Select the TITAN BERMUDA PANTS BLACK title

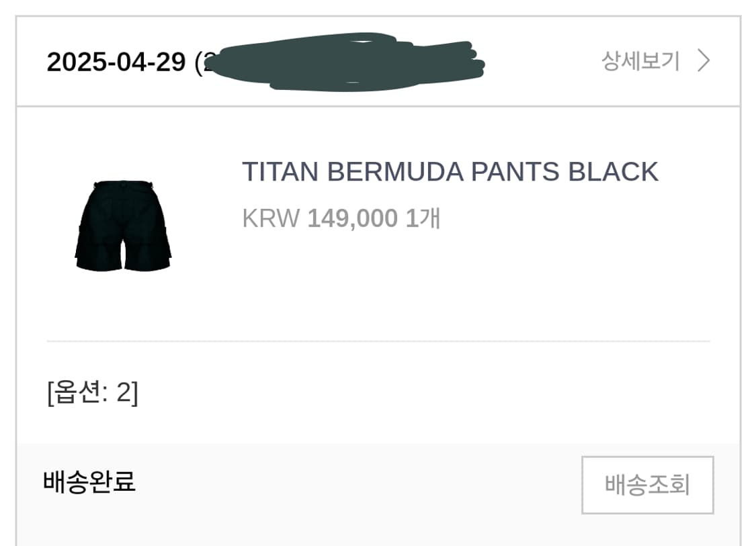(450, 172)
